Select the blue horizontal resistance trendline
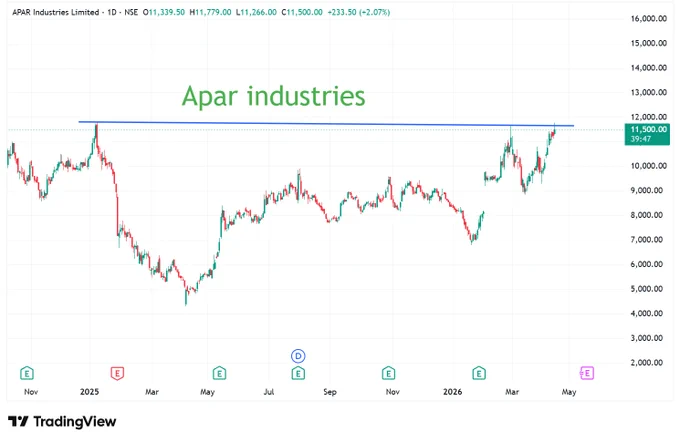This screenshot has width=680, height=442. tap(326, 124)
